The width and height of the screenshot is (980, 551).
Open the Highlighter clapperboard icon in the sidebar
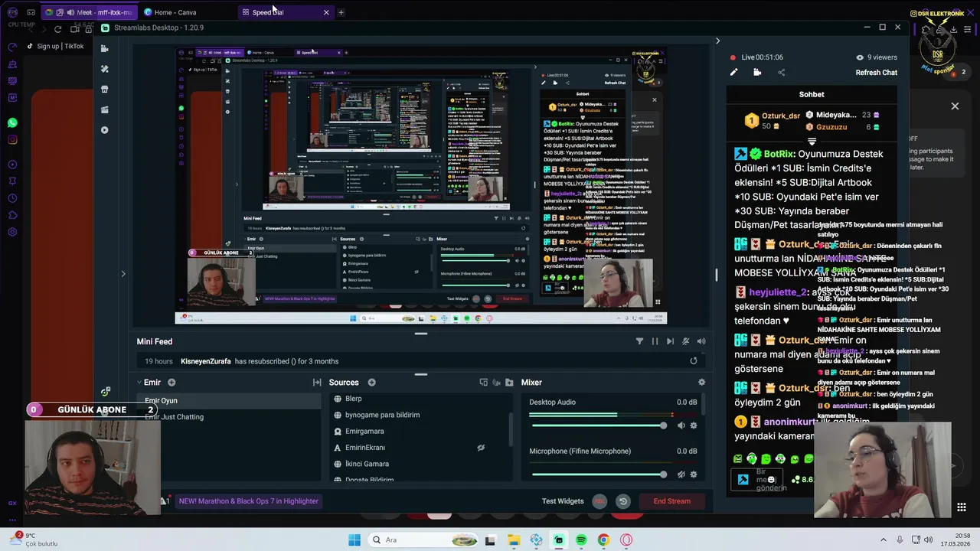pyautogui.click(x=105, y=109)
